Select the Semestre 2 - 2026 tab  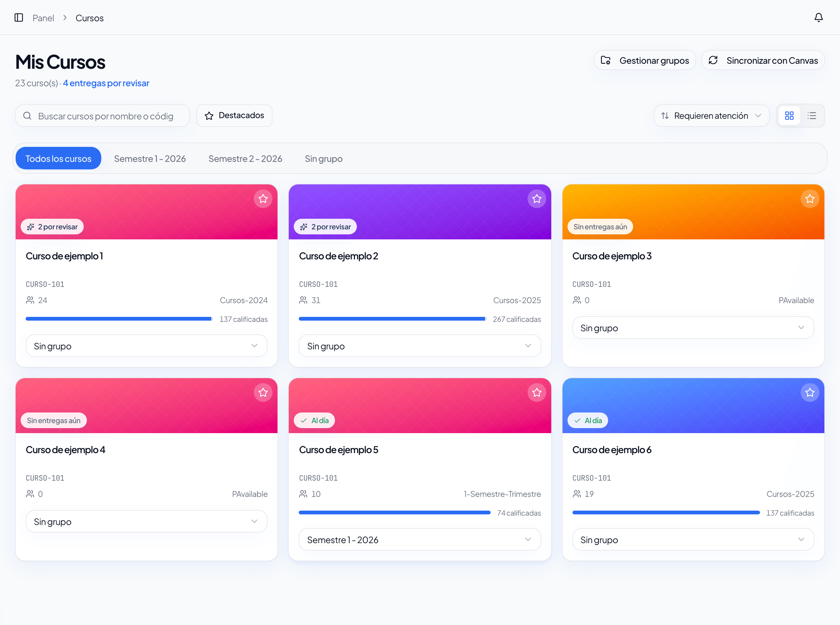coord(245,158)
